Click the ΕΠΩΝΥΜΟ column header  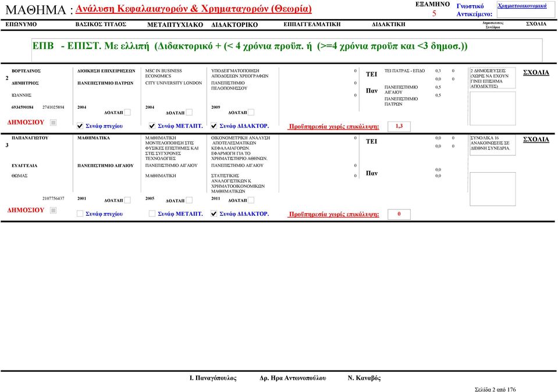(x=21, y=24)
